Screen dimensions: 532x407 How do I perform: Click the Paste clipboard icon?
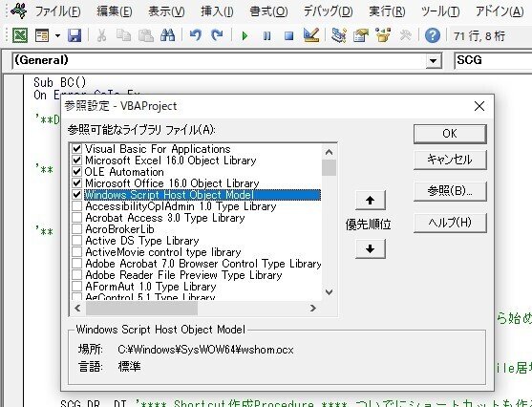pos(146,35)
